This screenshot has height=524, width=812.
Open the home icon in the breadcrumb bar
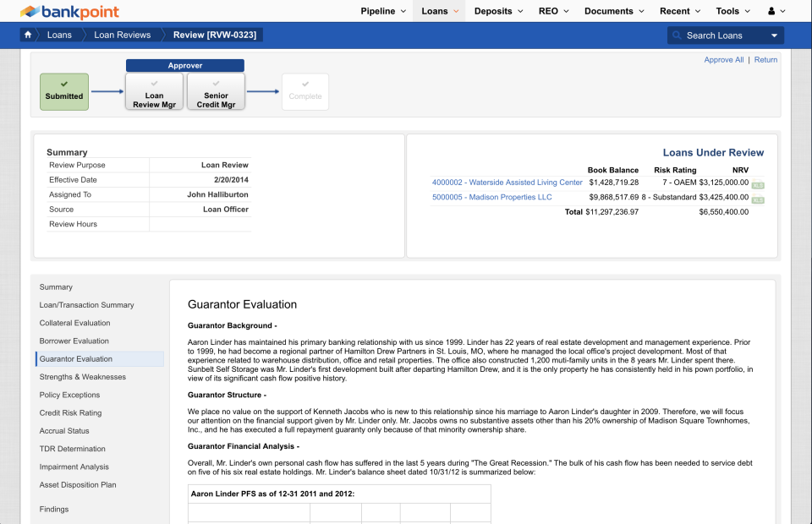pyautogui.click(x=27, y=35)
